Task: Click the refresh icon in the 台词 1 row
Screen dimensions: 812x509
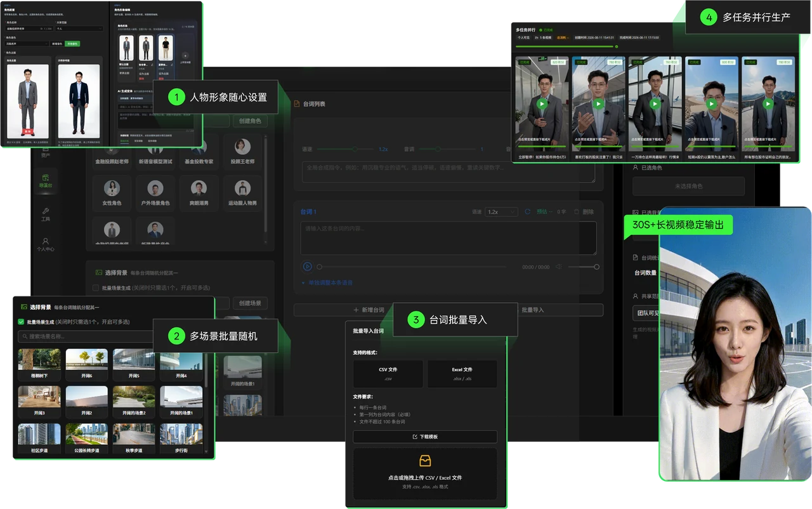Action: (x=527, y=212)
